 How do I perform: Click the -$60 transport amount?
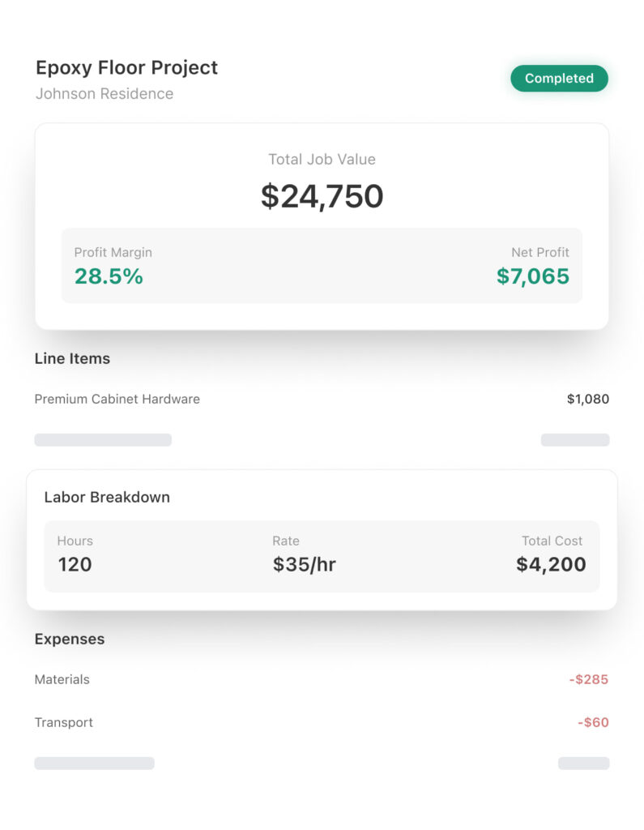click(x=593, y=722)
